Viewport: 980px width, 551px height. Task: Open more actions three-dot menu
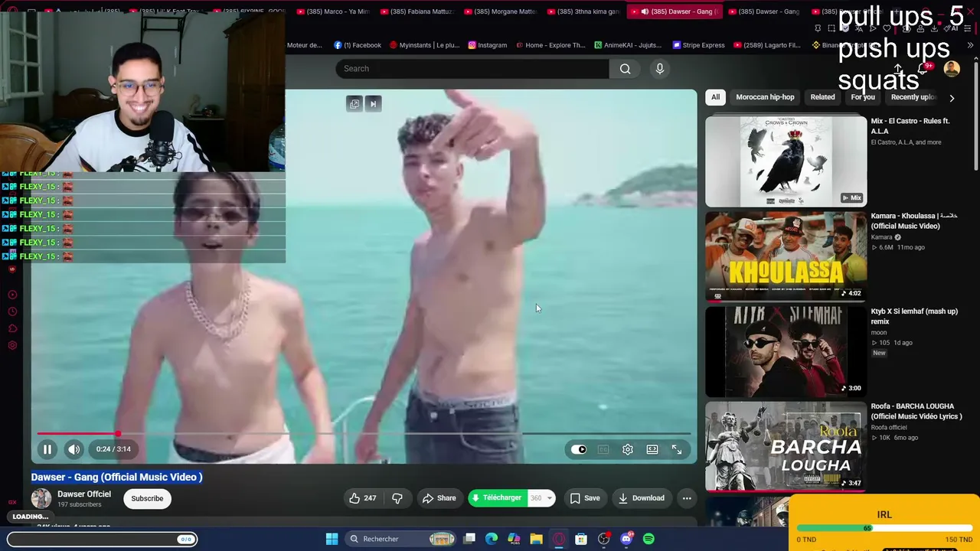[687, 498]
